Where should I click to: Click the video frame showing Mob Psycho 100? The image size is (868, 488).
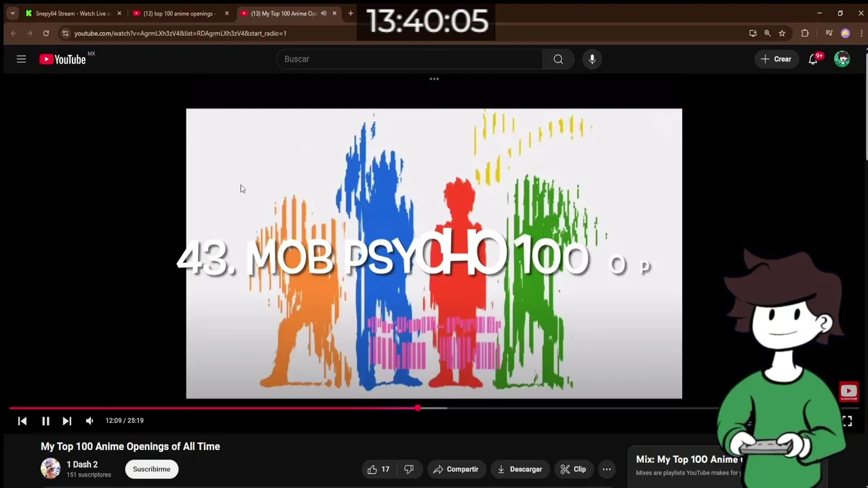coord(434,253)
